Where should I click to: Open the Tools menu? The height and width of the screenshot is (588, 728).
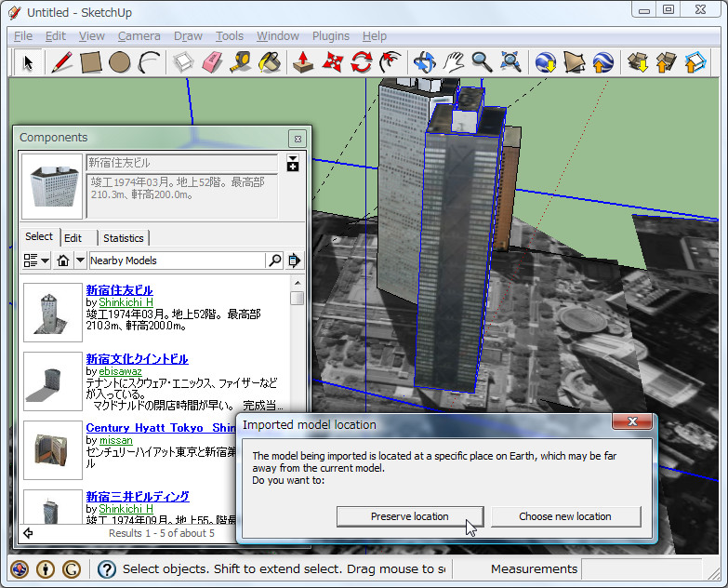(x=230, y=36)
